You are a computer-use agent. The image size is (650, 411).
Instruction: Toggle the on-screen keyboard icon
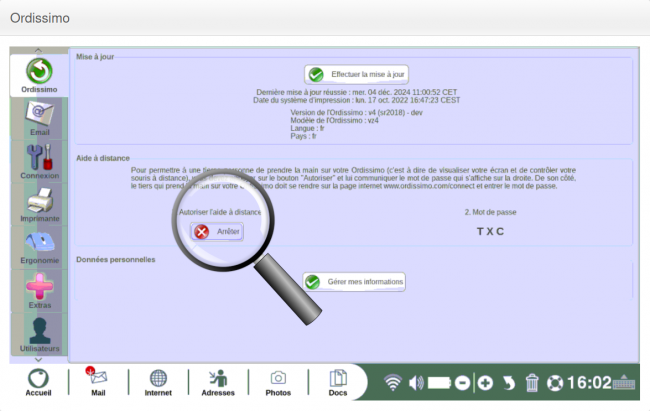click(623, 382)
